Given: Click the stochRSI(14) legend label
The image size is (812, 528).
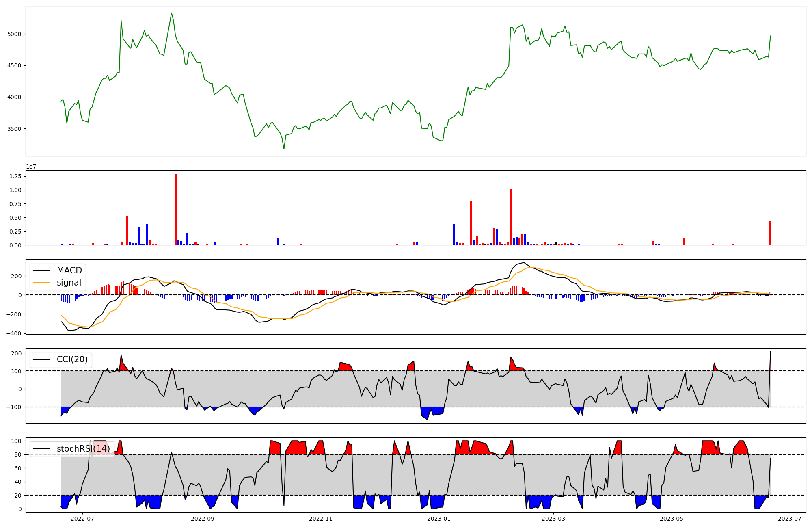Looking at the screenshot, I should click(x=83, y=449).
